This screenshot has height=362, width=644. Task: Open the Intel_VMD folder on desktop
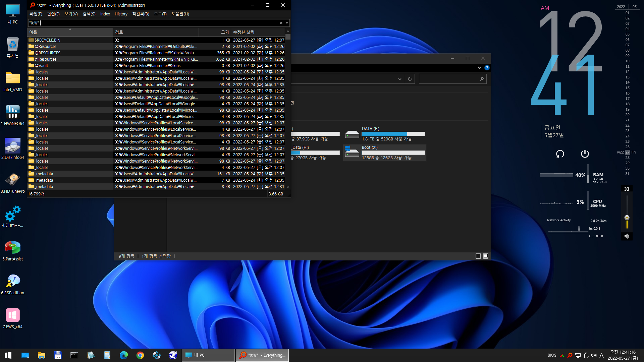click(13, 82)
